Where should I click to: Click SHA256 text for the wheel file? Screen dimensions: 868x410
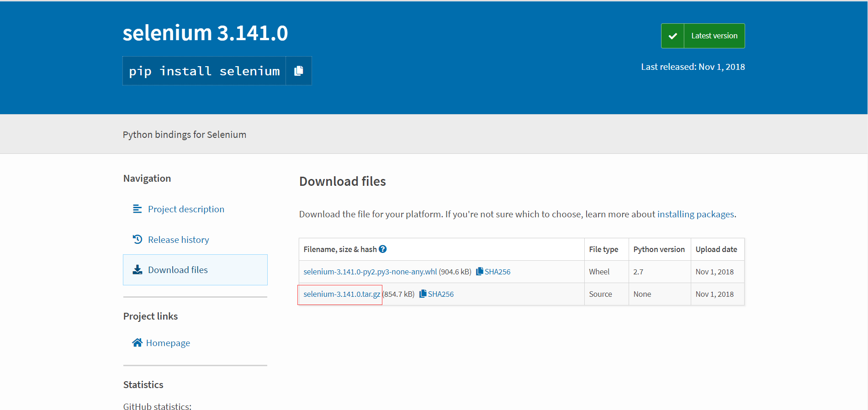click(498, 272)
